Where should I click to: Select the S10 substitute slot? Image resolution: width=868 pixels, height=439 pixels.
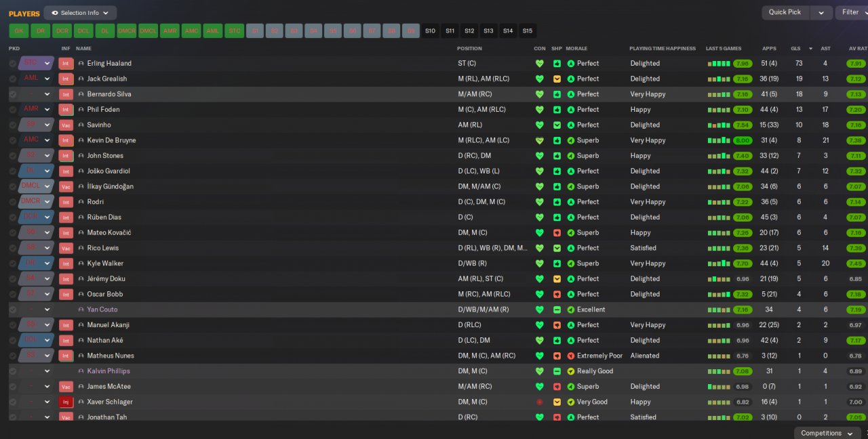tap(430, 31)
